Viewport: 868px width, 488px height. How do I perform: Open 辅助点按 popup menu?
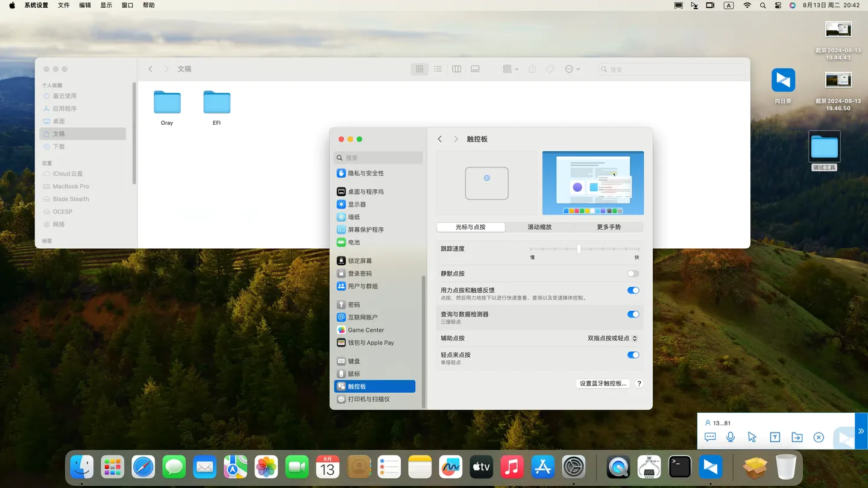[612, 339]
